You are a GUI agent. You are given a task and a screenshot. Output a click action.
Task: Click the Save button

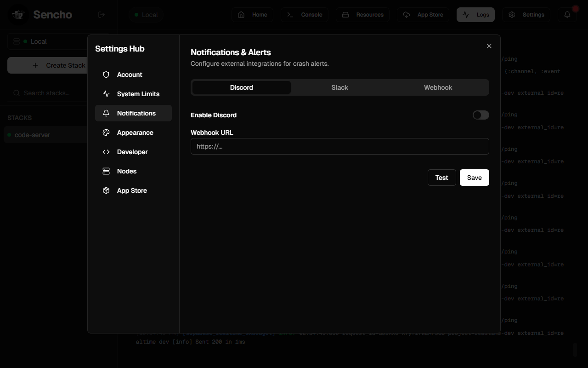click(x=475, y=178)
